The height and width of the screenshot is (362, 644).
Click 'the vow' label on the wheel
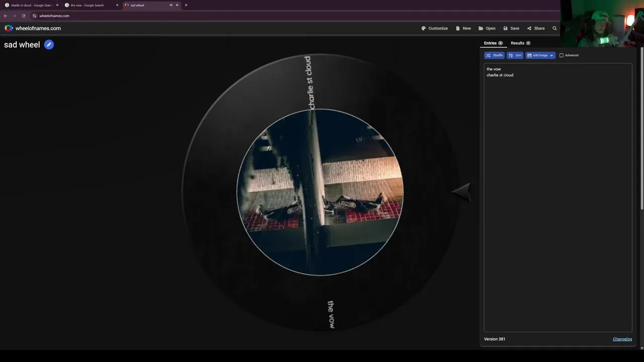(331, 315)
